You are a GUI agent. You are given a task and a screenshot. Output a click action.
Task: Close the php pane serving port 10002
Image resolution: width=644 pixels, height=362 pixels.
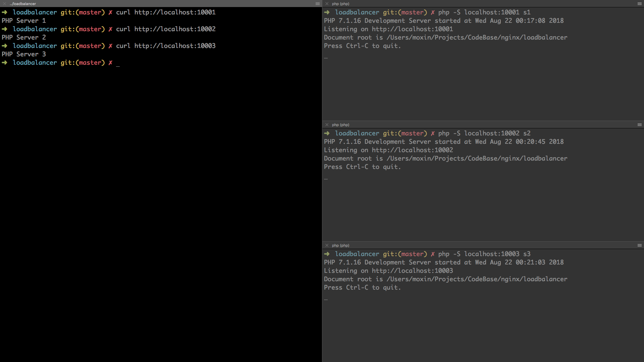click(327, 125)
